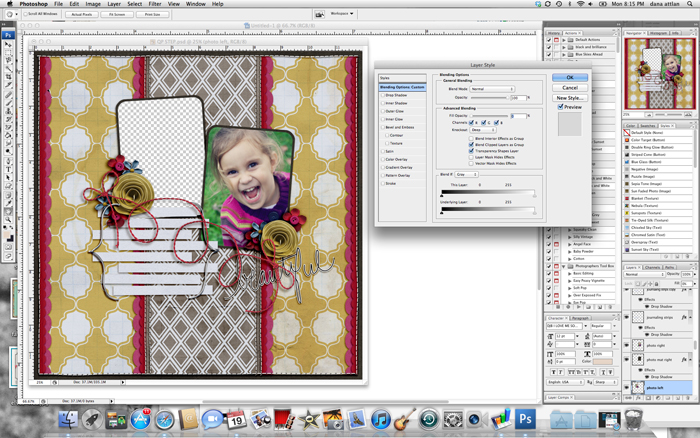Click the Fit Screen button
The image size is (700, 438).
[x=117, y=14]
